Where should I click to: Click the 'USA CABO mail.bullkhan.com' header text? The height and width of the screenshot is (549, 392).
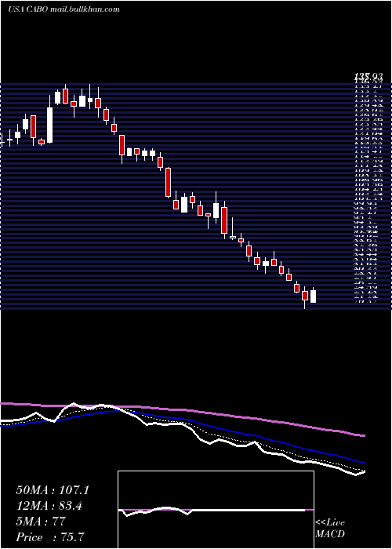pos(64,9)
